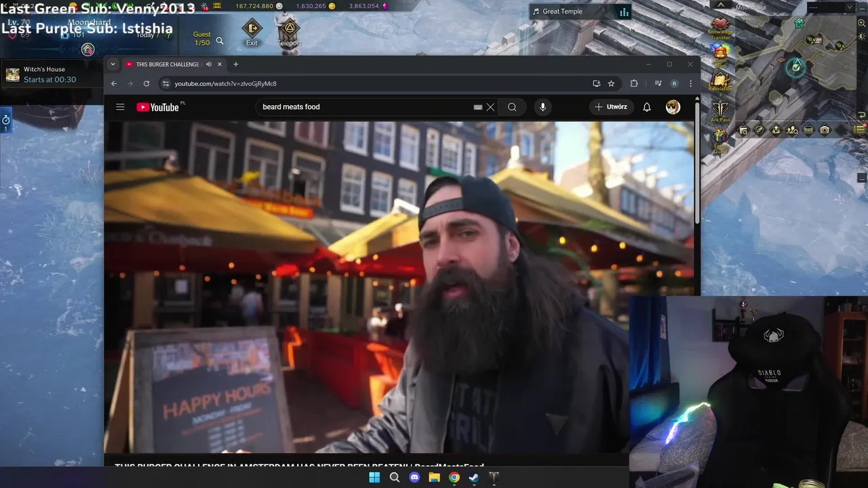This screenshot has height=488, width=868.
Task: Start voice search with microphone icon
Action: coord(542,107)
